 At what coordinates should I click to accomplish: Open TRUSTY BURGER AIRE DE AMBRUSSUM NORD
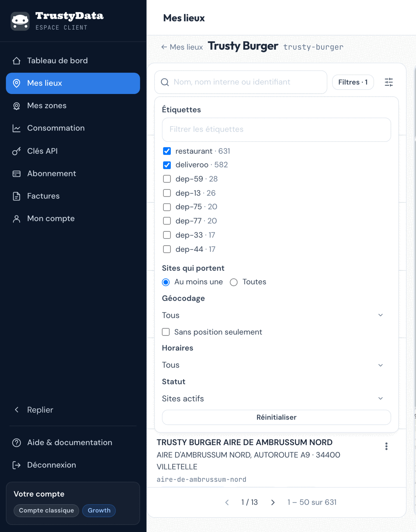[244, 442]
